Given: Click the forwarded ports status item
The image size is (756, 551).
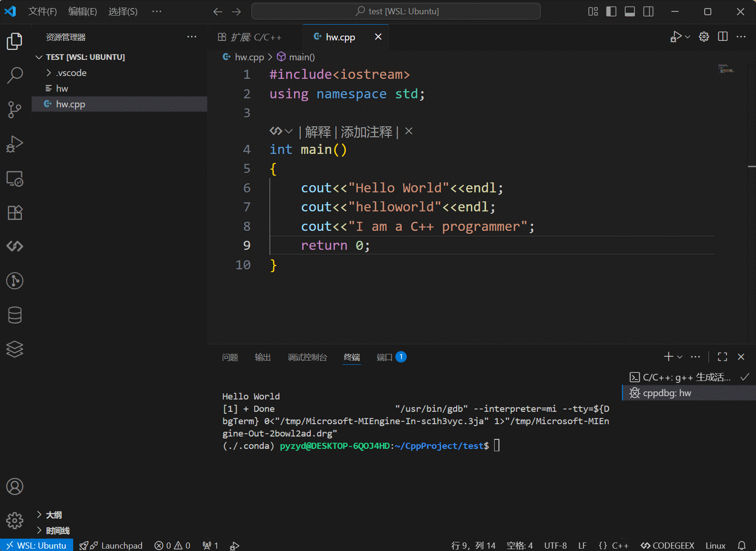Looking at the screenshot, I should (x=211, y=545).
